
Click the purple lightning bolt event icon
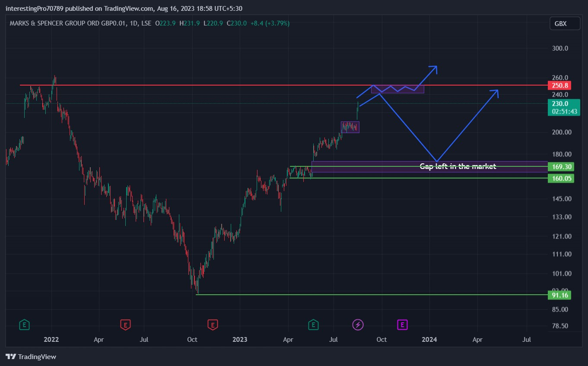tap(358, 324)
